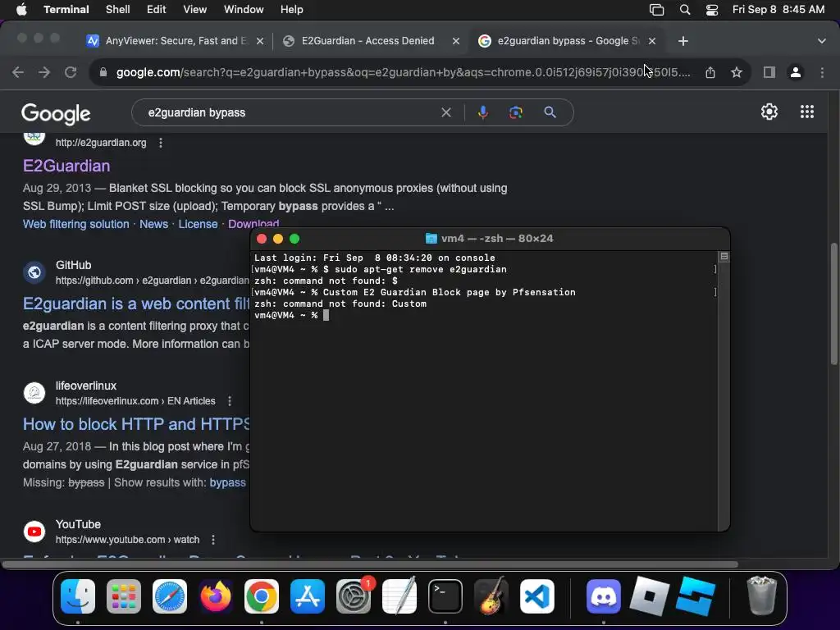Open the Edit menu in the menu bar

pyautogui.click(x=156, y=10)
